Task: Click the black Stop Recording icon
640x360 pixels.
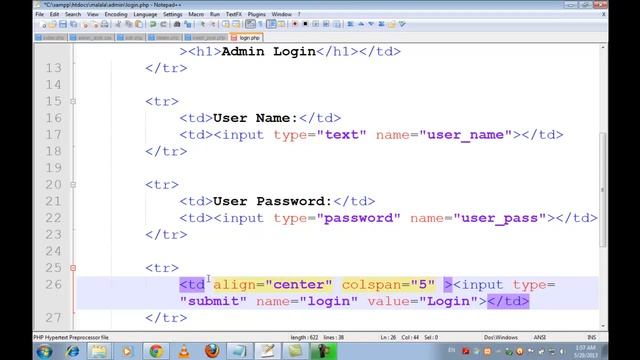Action: point(305,24)
